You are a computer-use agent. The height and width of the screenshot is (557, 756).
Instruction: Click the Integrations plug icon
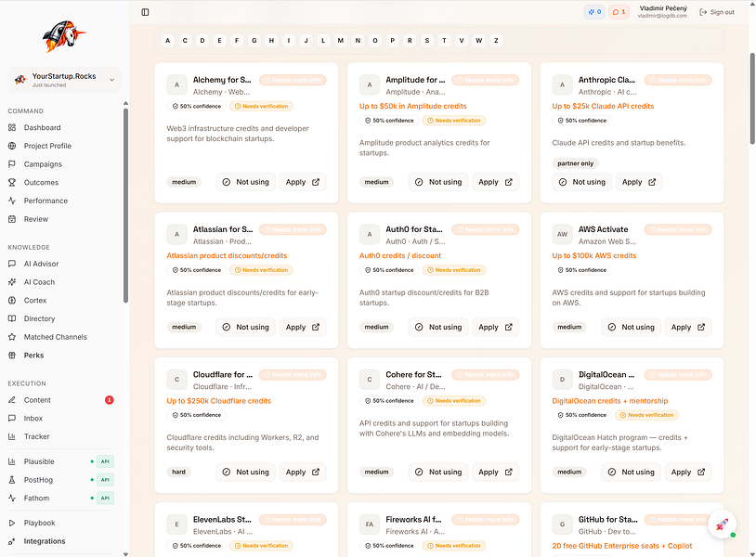point(12,541)
